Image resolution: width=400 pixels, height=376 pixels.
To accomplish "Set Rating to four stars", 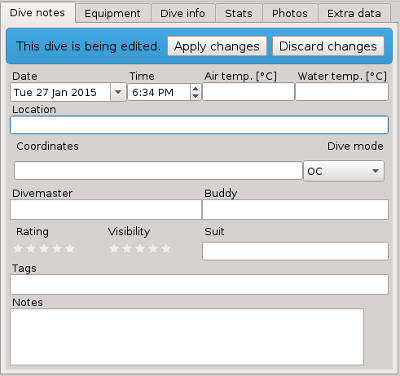I will point(57,248).
